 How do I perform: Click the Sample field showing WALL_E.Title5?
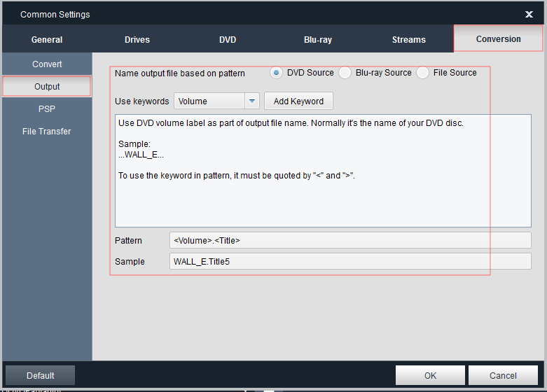[x=350, y=261]
